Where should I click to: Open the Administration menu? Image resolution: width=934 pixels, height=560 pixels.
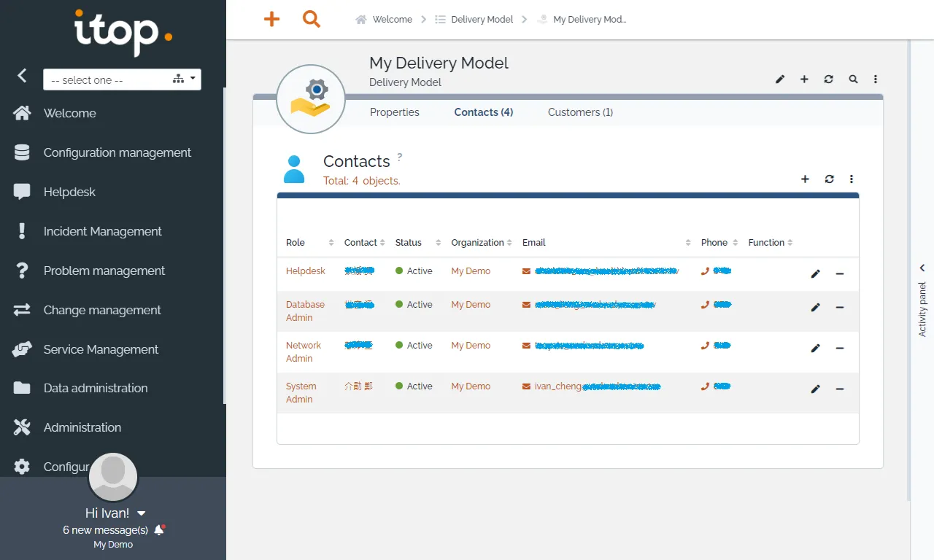(x=82, y=427)
